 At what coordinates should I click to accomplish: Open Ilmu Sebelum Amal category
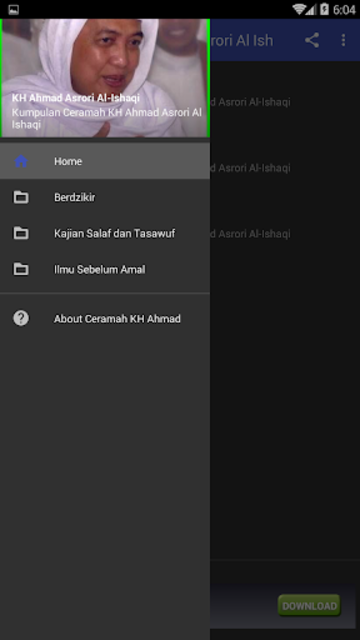pyautogui.click(x=105, y=269)
